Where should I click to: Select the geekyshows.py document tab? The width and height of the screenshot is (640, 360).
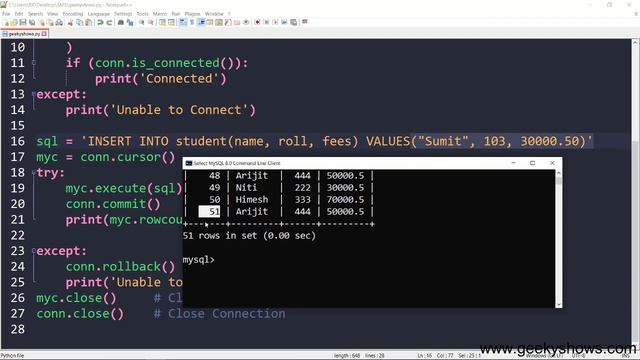(24, 34)
